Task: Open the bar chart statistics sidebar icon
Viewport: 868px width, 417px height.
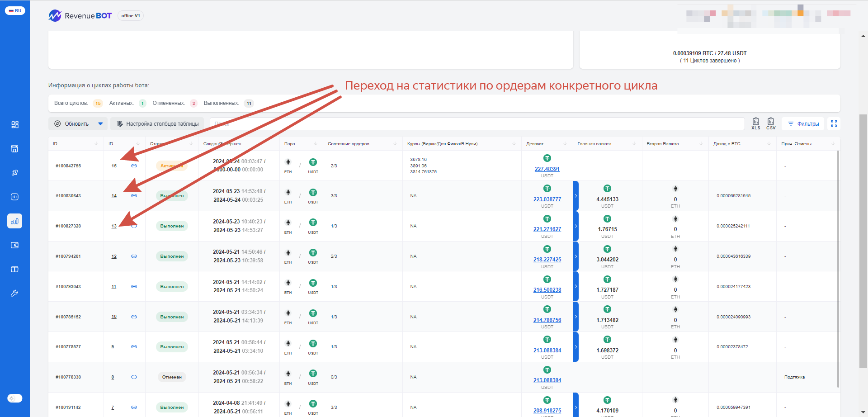Action: coord(15,221)
